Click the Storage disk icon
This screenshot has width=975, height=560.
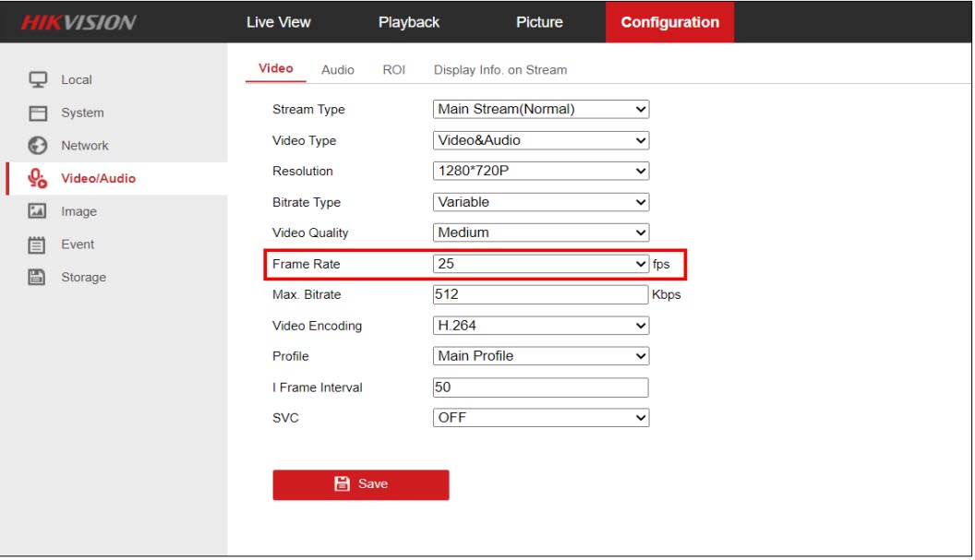(x=38, y=277)
